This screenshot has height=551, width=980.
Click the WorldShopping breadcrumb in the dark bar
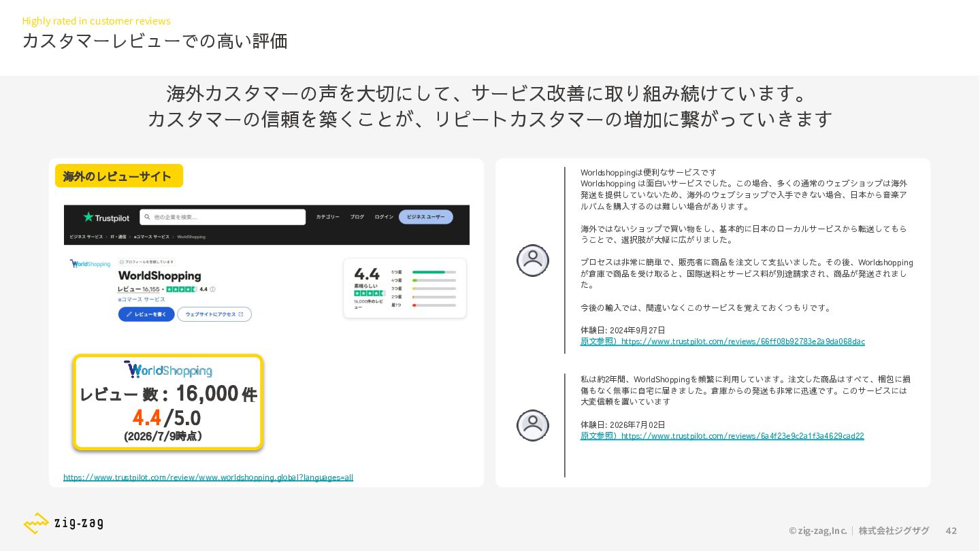(x=191, y=237)
